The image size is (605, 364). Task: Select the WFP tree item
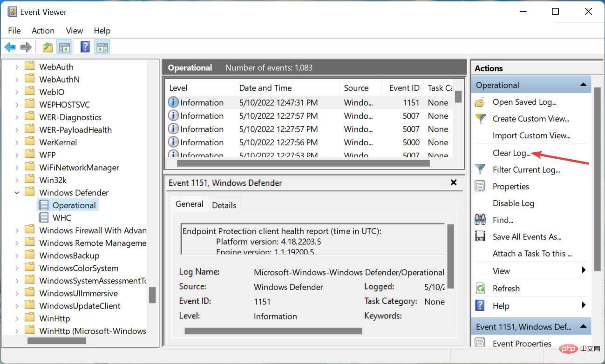click(47, 155)
